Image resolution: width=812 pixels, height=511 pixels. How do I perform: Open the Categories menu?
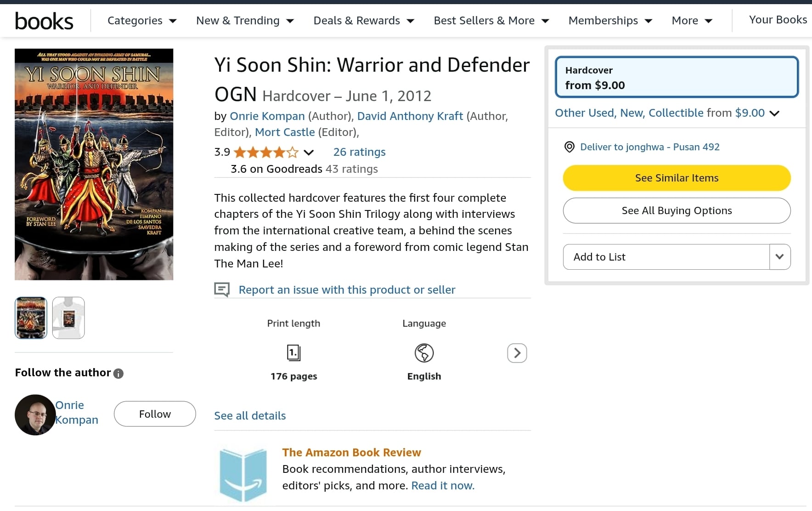click(x=142, y=21)
